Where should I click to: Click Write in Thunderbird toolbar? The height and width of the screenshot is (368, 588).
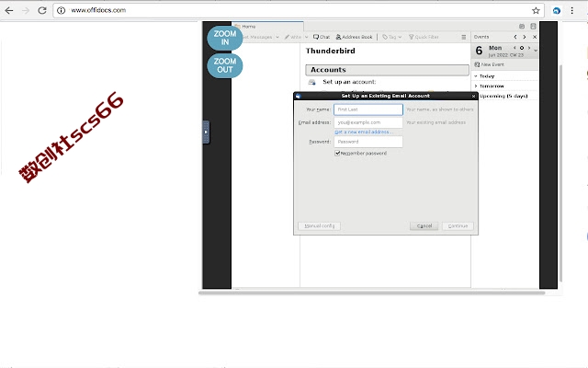click(x=293, y=37)
